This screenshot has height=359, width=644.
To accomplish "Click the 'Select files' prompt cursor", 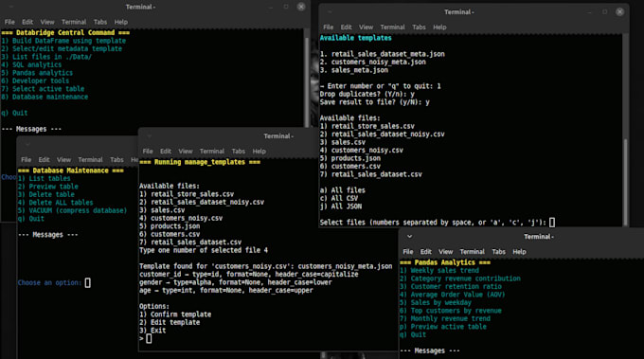I will coord(552,223).
